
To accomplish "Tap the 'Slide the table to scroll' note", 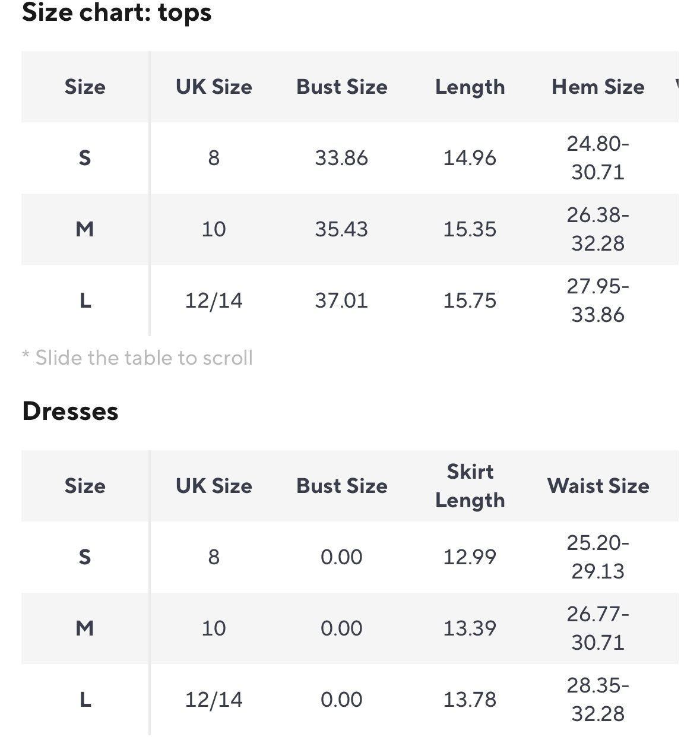I will 138,358.
